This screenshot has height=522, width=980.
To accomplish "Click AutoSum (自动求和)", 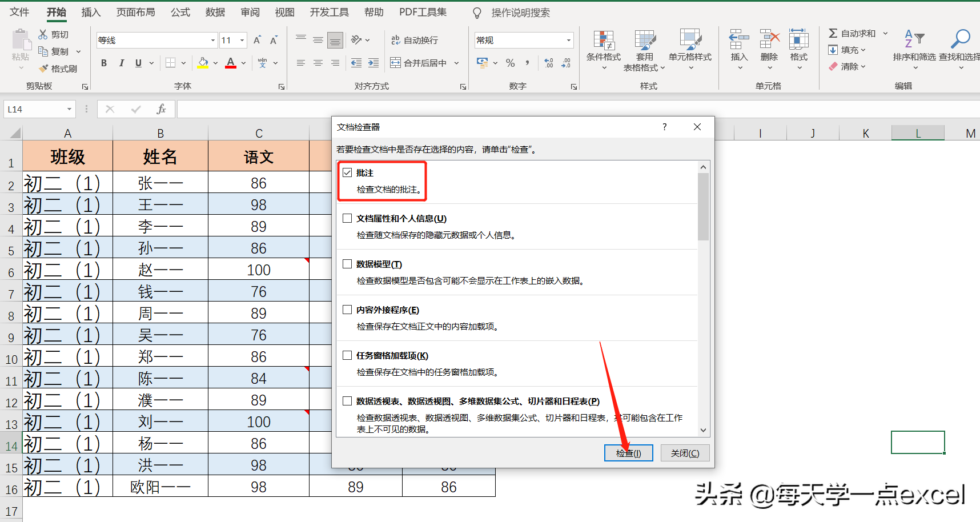I will click(852, 34).
